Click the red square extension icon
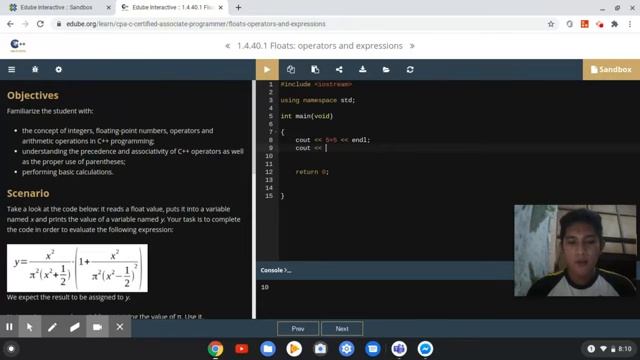640x360 pixels. point(584,24)
